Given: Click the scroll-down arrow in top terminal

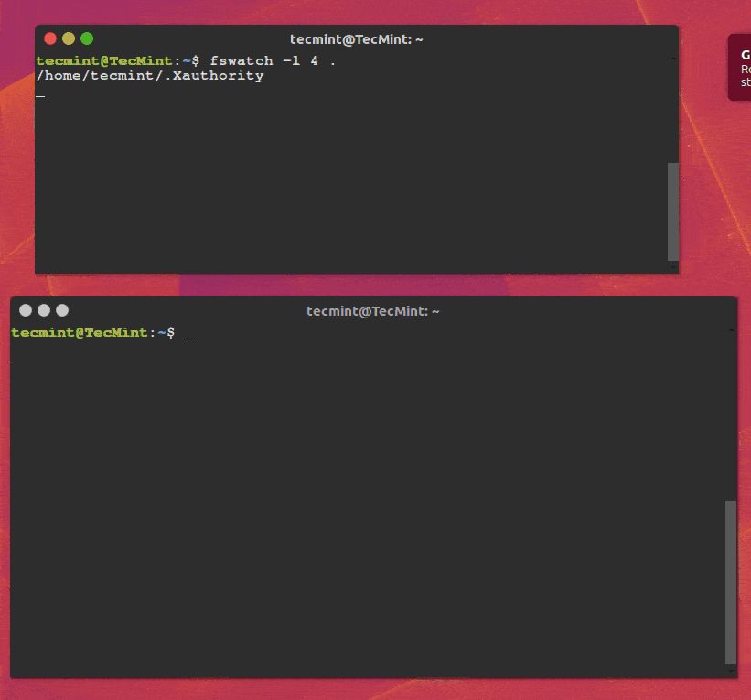Looking at the screenshot, I should click(673, 267).
